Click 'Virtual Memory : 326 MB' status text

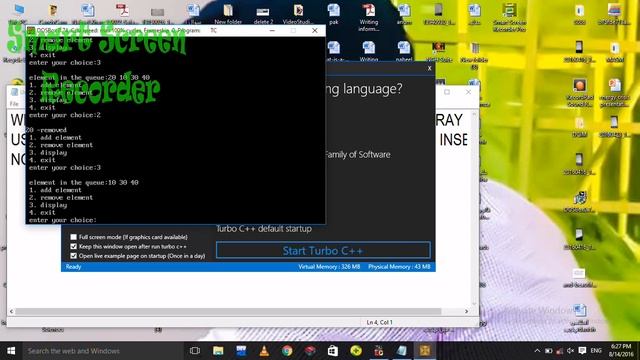pyautogui.click(x=329, y=267)
